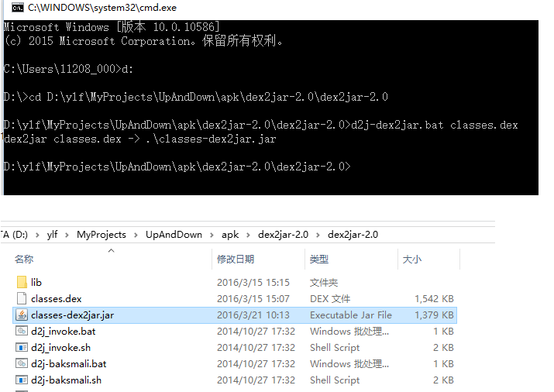554x392 pixels.
Task: Go to ylf in address breadcrumb
Action: [x=52, y=235]
